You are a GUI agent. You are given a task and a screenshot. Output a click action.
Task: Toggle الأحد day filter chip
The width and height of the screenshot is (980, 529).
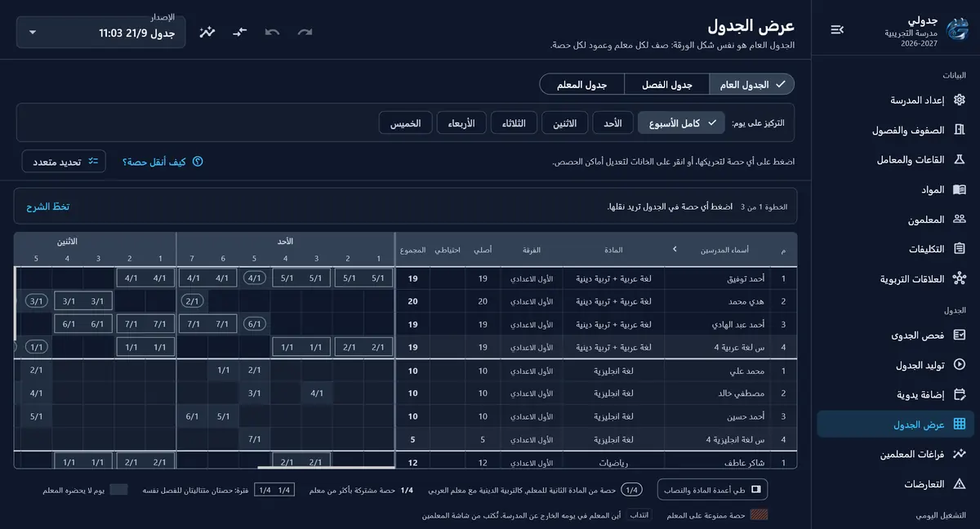[x=613, y=123]
